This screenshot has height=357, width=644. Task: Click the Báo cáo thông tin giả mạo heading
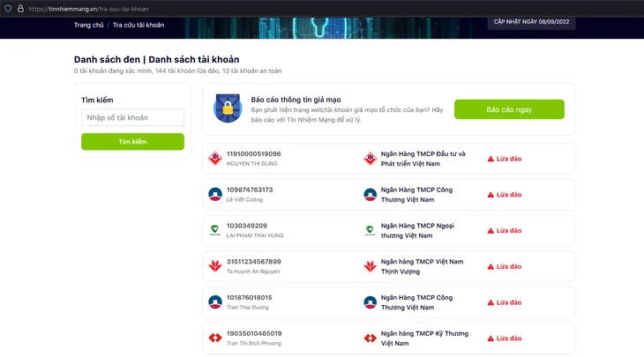click(296, 100)
